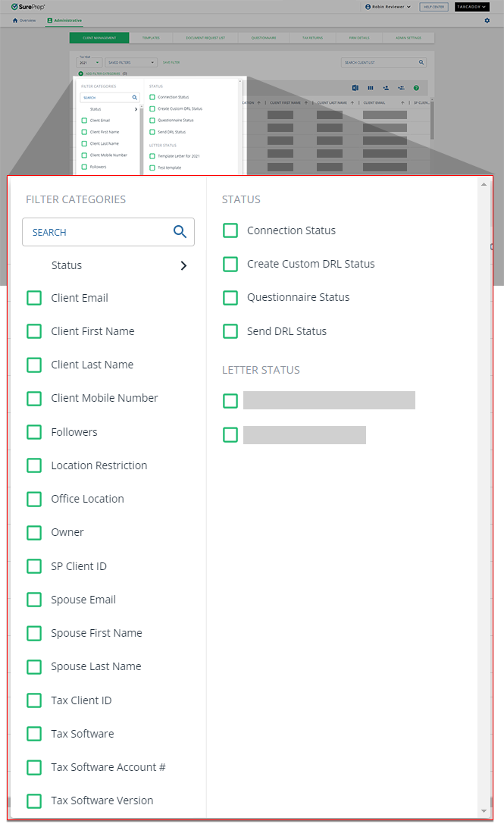Expand the Status filter category chevron

pyautogui.click(x=183, y=265)
